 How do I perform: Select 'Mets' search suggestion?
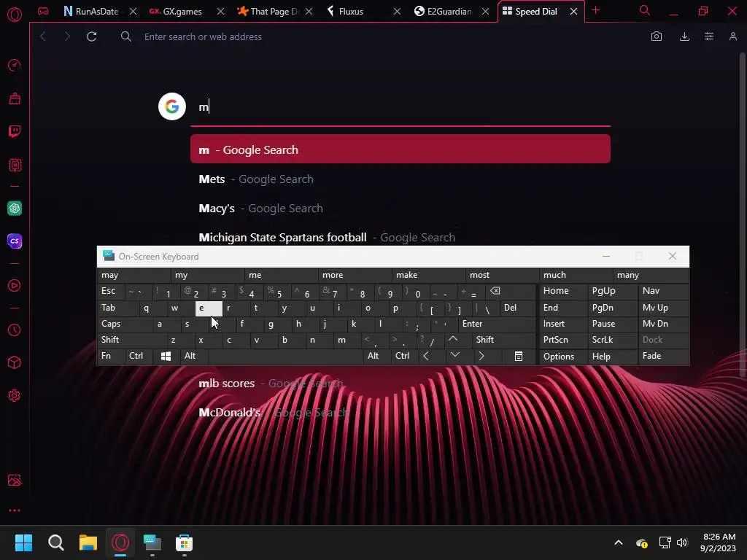400,179
